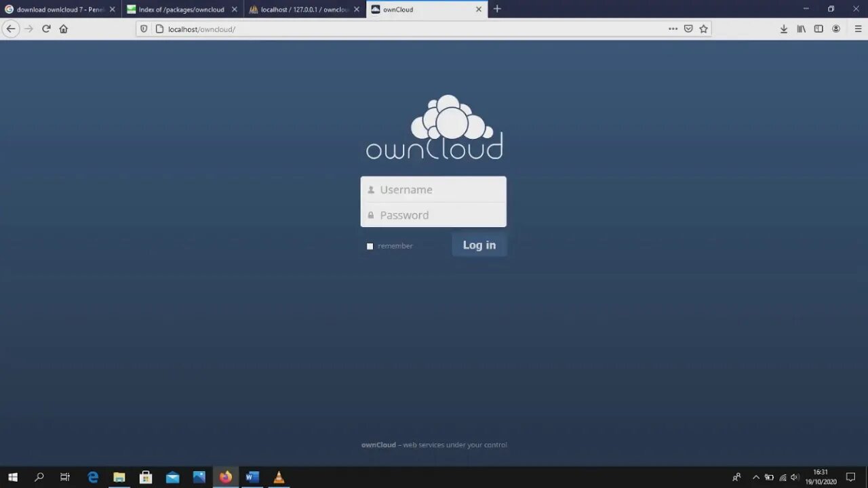
Task: Click the battery icon in system tray
Action: click(x=769, y=477)
